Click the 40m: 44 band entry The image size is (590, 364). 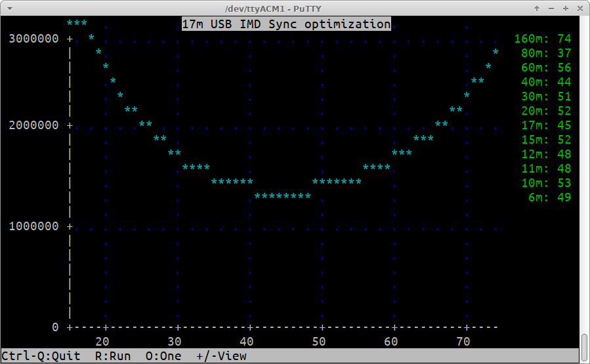(546, 82)
